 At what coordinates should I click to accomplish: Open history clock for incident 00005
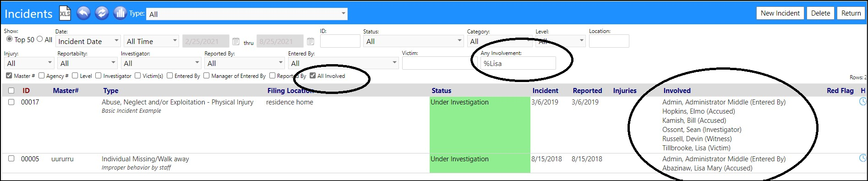click(x=863, y=158)
